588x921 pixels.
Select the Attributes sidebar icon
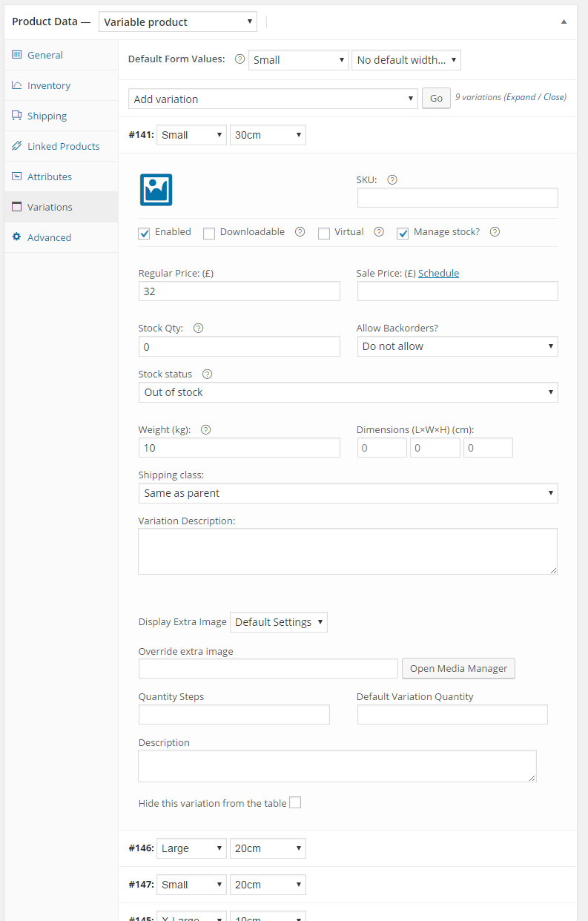tap(17, 176)
